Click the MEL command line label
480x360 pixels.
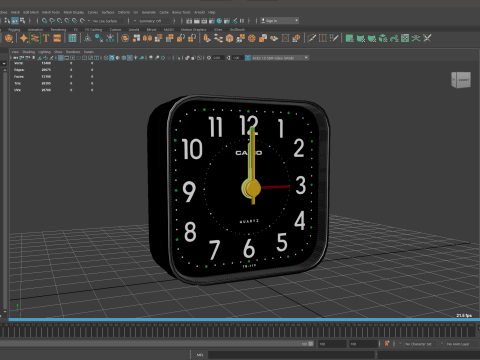[199, 355]
